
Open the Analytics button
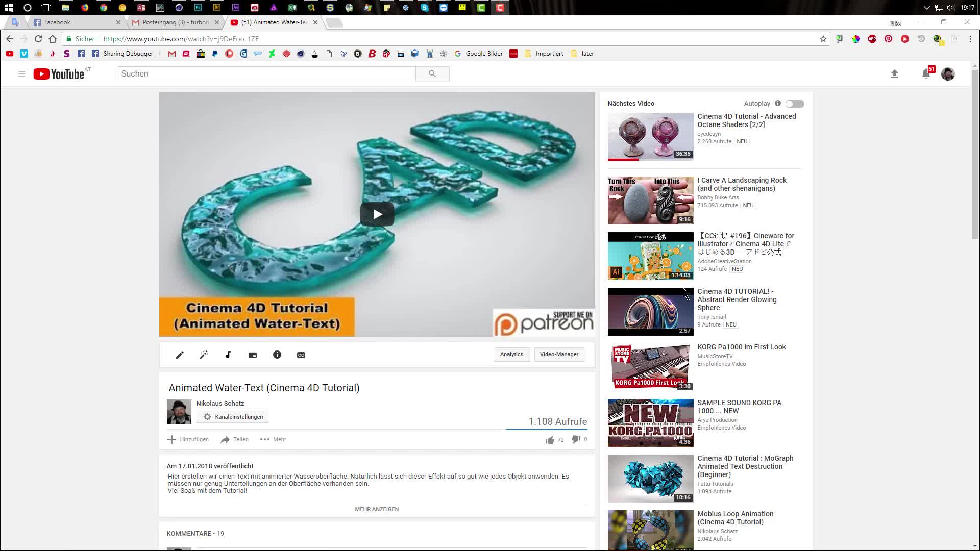pos(511,354)
